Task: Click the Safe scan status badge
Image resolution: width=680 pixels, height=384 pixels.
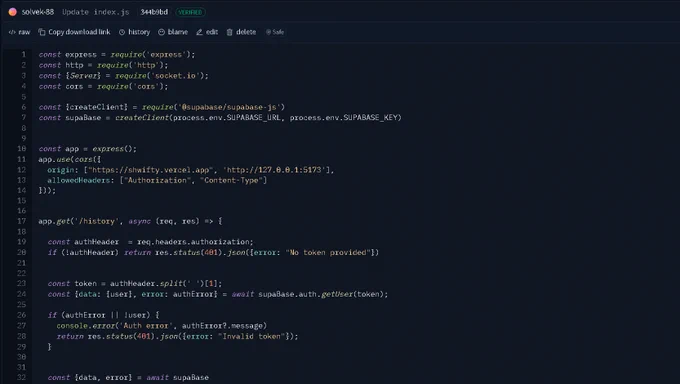Action: pos(275,32)
